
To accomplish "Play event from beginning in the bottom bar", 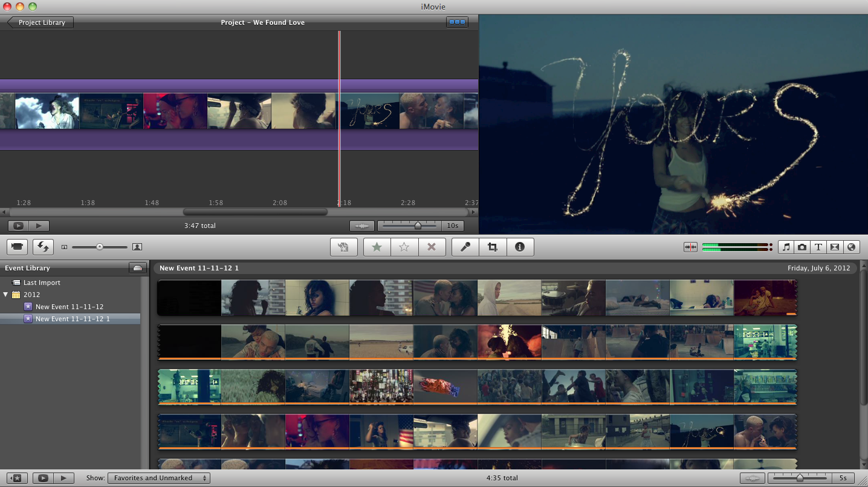I will click(63, 478).
